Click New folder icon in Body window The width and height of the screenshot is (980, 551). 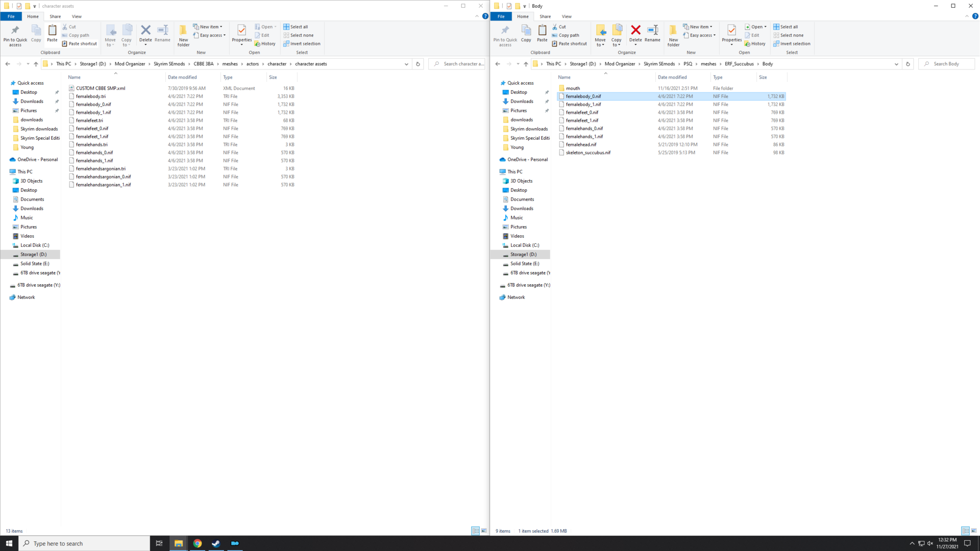673,35
